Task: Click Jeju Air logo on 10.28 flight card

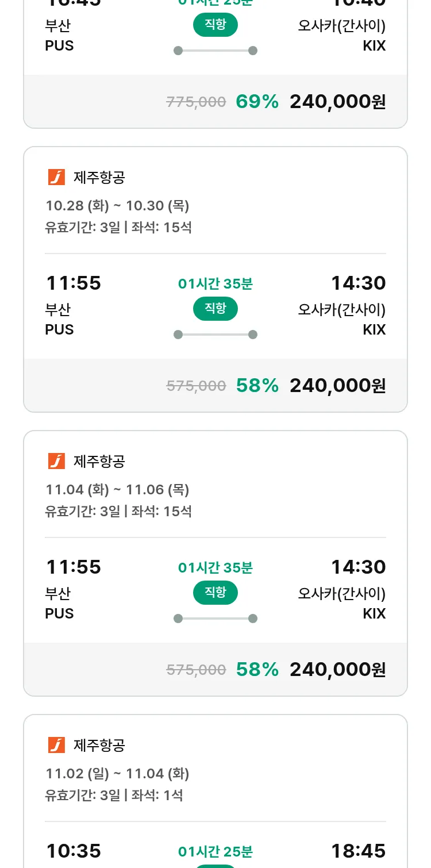Action: click(x=56, y=178)
